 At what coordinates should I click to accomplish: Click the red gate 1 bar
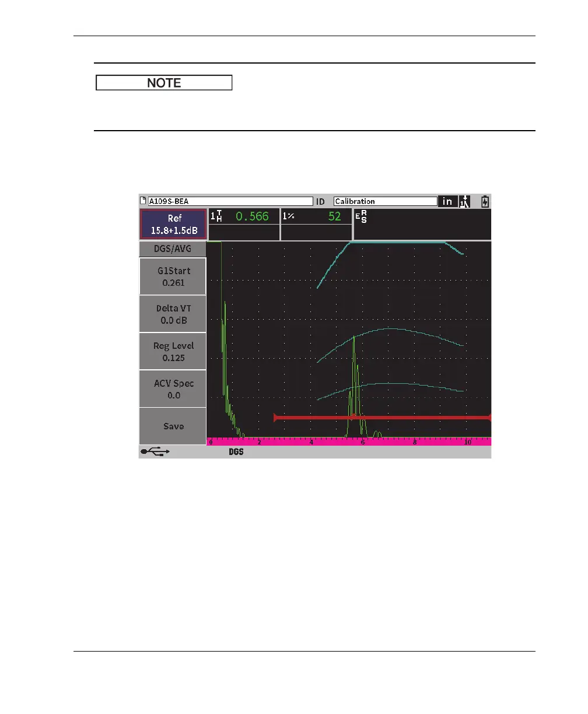383,417
